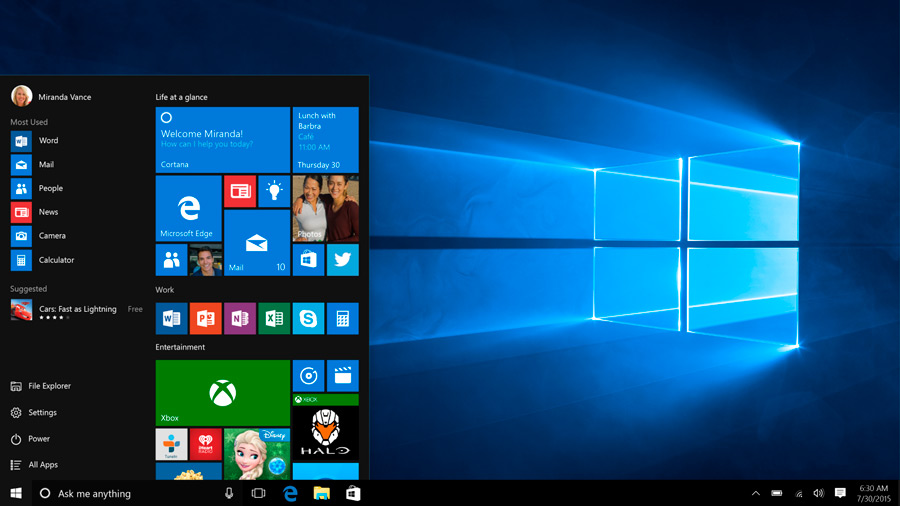
Task: Show hidden system tray icons
Action: coord(755,494)
